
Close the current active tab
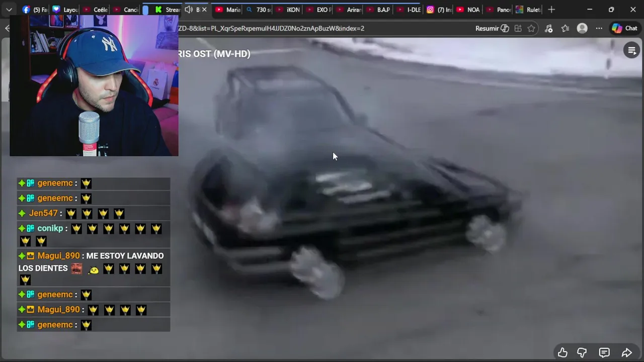click(x=204, y=10)
